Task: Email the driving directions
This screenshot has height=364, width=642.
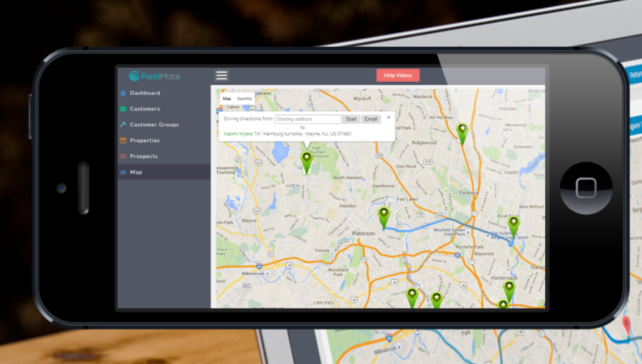Action: point(370,119)
